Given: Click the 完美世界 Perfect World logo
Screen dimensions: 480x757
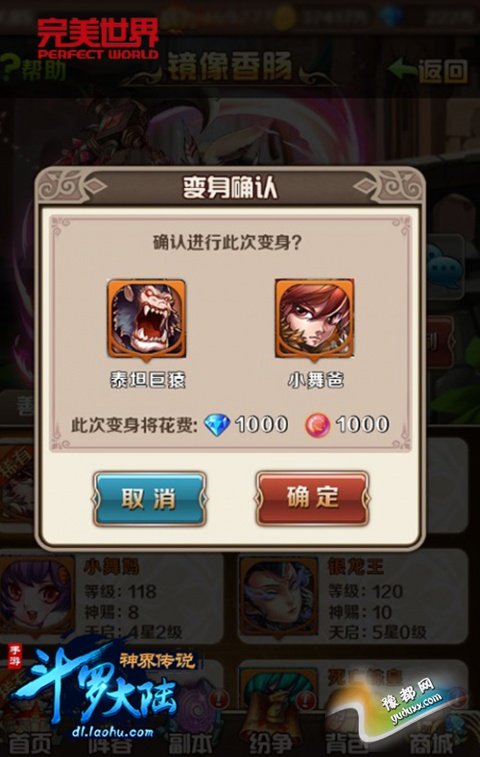Looking at the screenshot, I should pos(98,39).
